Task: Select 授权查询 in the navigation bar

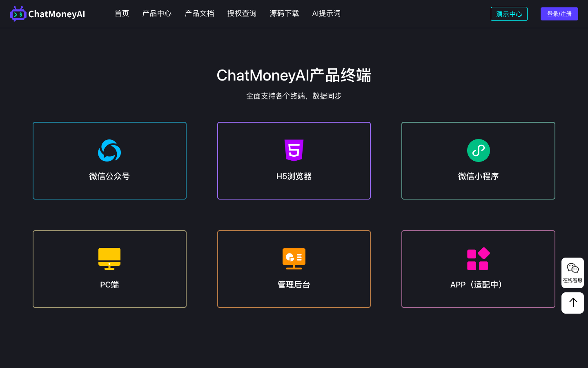Action: tap(242, 13)
